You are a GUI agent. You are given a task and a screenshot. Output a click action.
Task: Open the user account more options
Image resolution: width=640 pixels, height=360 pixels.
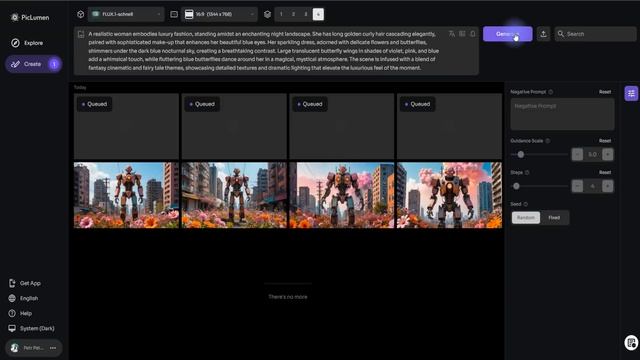coord(53,348)
